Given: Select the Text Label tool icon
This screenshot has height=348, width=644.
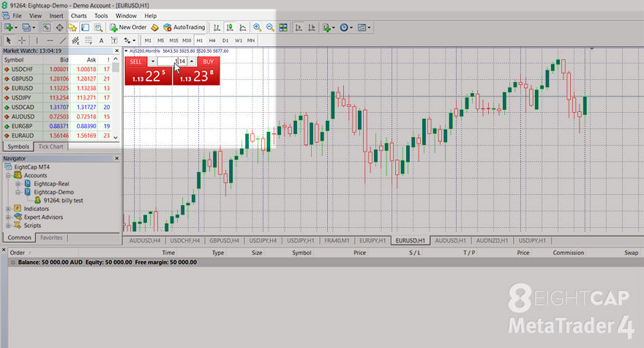Looking at the screenshot, I should [114, 40].
